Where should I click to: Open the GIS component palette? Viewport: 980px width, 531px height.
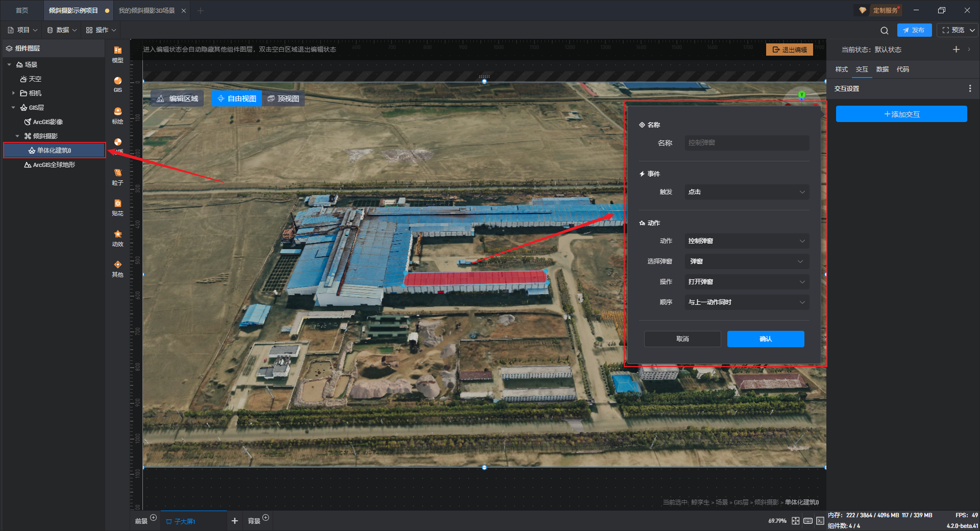click(x=117, y=84)
